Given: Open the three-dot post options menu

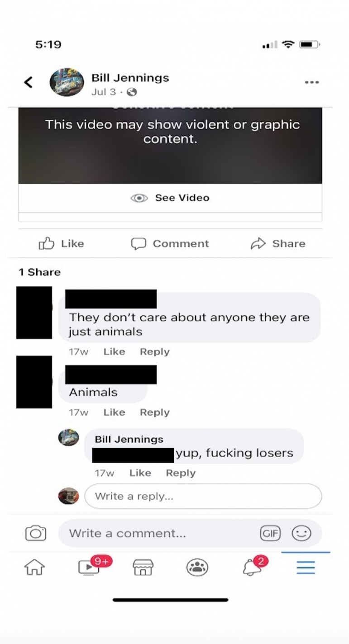Looking at the screenshot, I should coord(311,82).
